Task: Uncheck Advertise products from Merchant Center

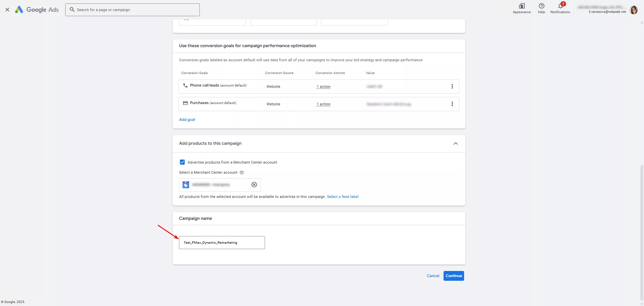Action: pyautogui.click(x=182, y=162)
